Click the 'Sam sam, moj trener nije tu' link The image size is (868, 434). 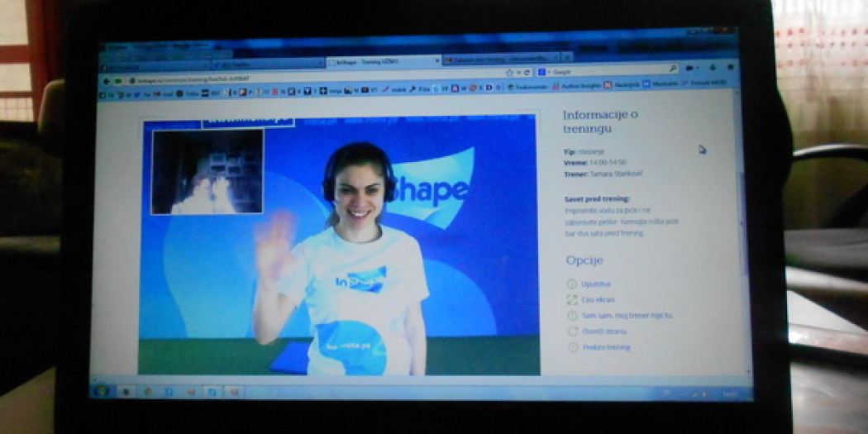[x=627, y=316]
